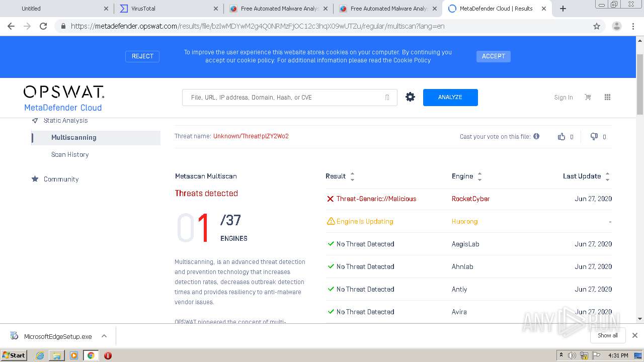Expand the MicrosoftEdgeSetup.exe download options

tap(104, 336)
